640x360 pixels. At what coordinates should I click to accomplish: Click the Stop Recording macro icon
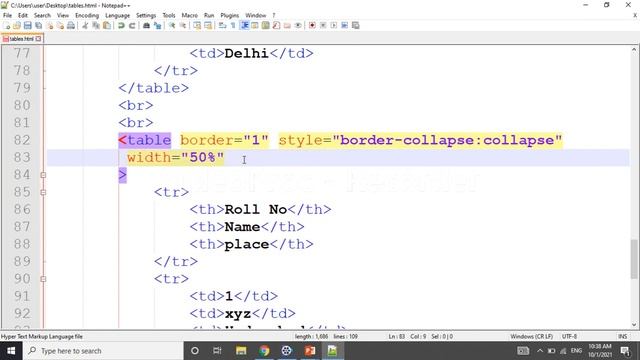[323, 26]
